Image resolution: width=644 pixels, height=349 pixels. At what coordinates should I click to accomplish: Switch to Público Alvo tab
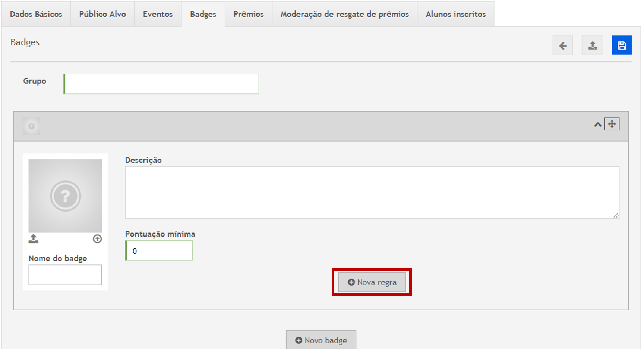coord(102,14)
